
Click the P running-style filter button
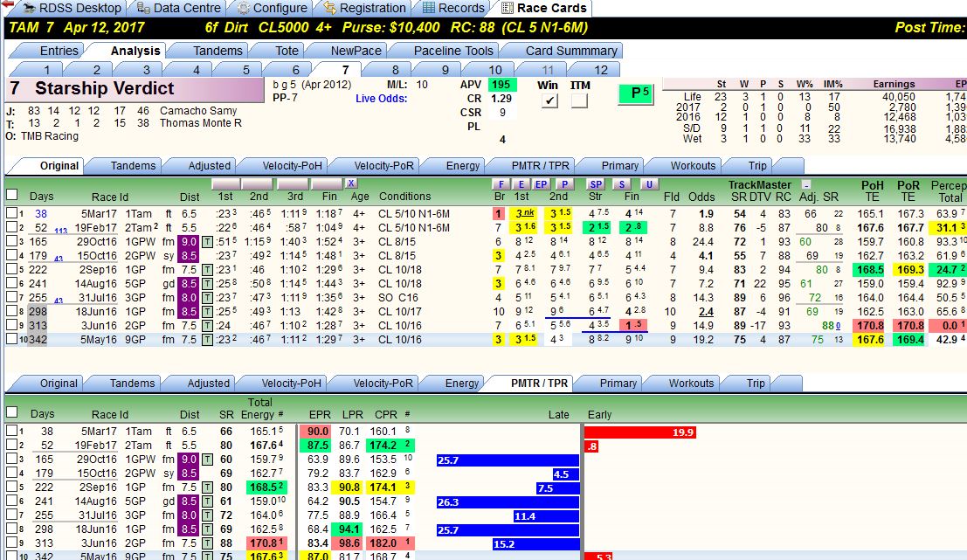point(564,183)
